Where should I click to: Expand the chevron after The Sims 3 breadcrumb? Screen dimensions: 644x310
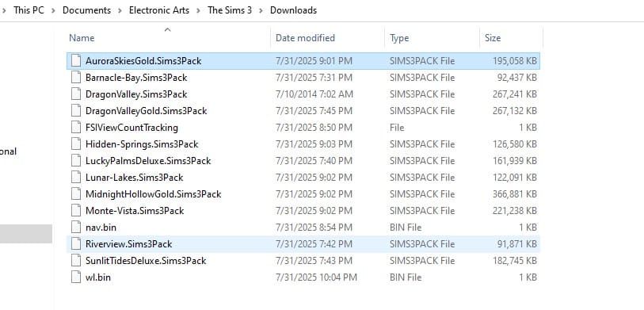(x=261, y=10)
